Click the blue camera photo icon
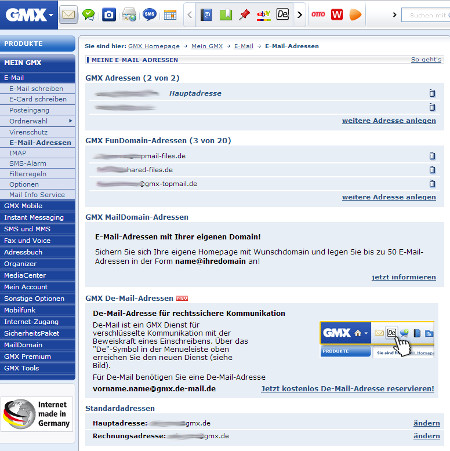The width and height of the screenshot is (450, 451). click(x=109, y=15)
